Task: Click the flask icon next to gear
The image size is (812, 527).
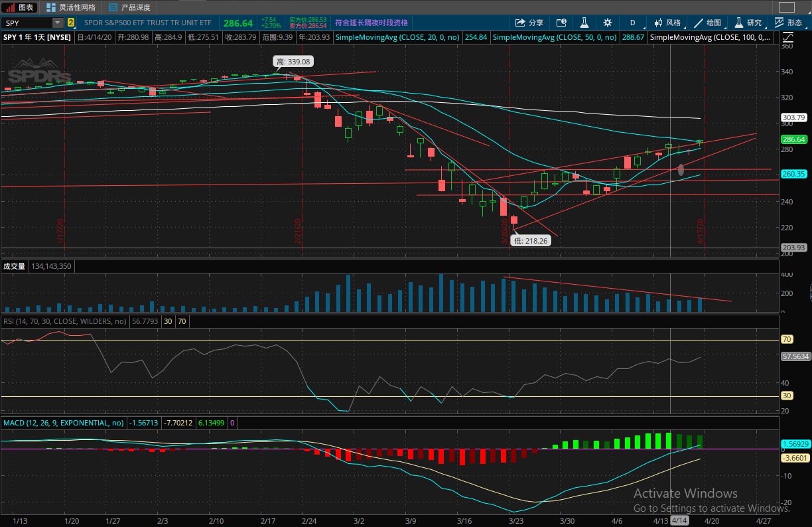Action: (585, 23)
